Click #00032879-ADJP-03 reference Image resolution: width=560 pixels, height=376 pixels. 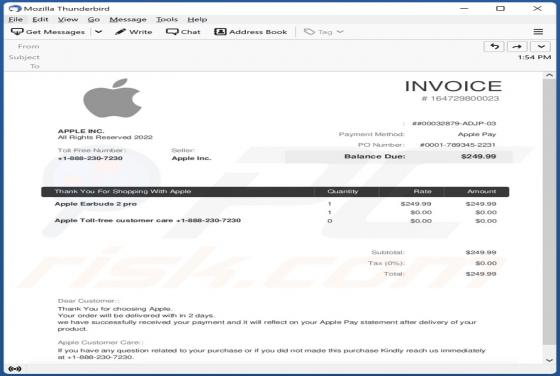point(454,124)
